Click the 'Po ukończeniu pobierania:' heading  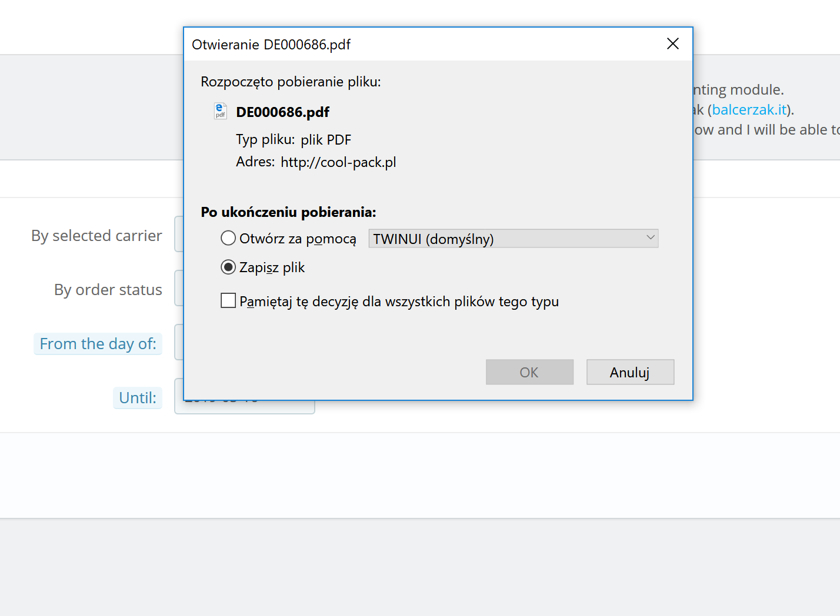coord(288,212)
